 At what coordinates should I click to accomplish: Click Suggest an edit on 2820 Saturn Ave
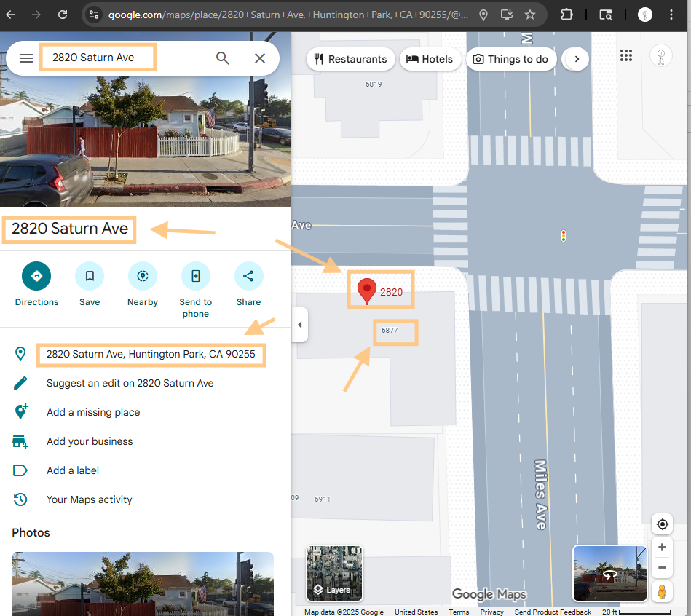(x=130, y=383)
